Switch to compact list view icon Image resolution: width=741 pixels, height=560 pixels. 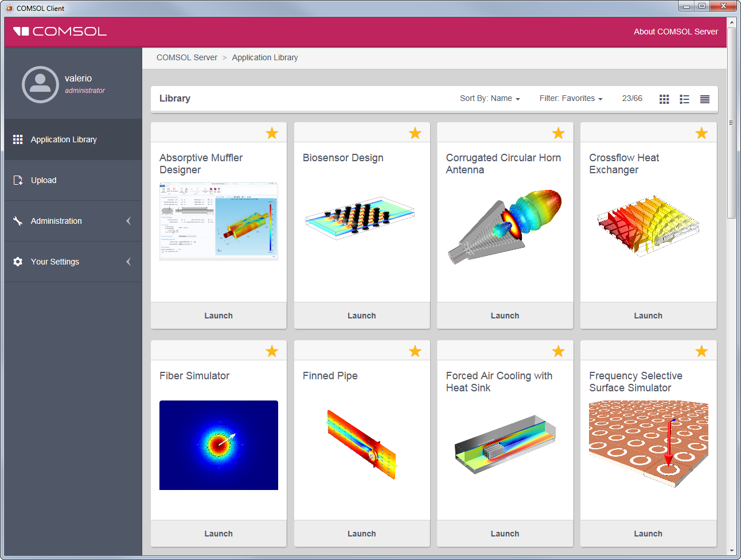pos(705,99)
